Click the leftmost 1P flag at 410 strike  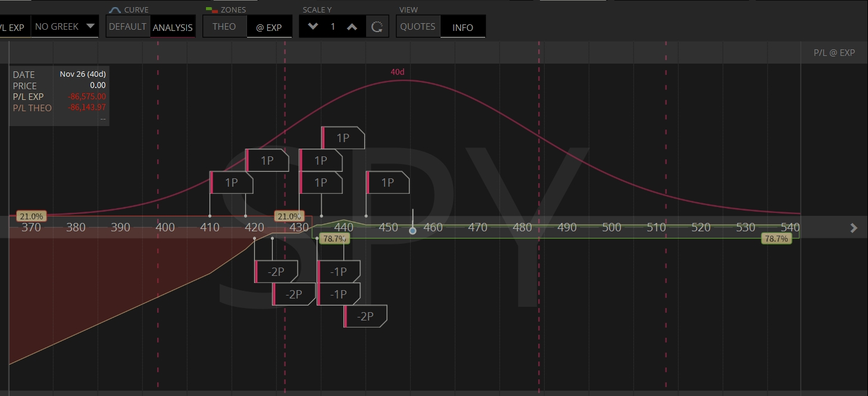(x=231, y=183)
